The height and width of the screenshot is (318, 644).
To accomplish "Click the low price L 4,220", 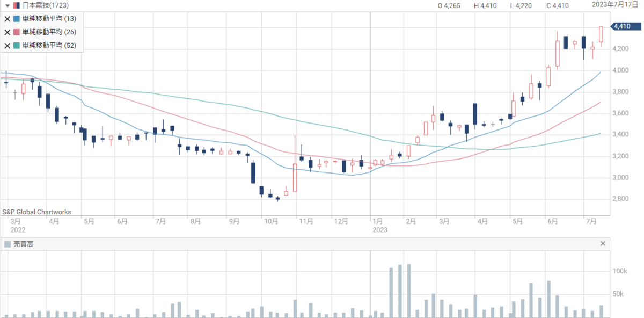I will coord(521,6).
